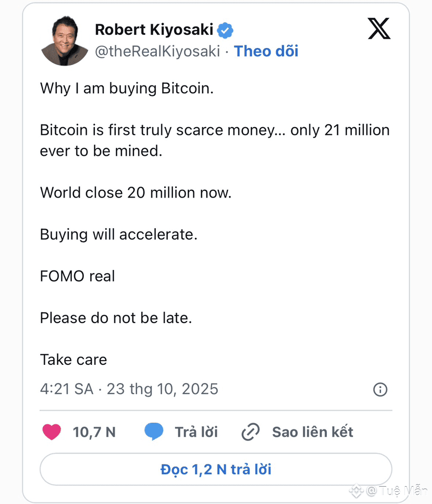Open Đọc 1,2 N trả lời button
The image size is (432, 504).
tap(216, 469)
